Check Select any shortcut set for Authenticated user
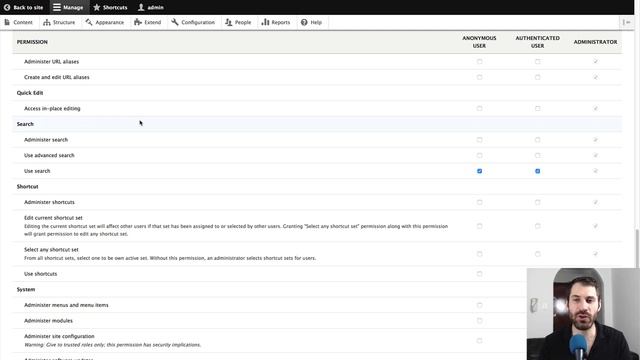 (x=538, y=254)
